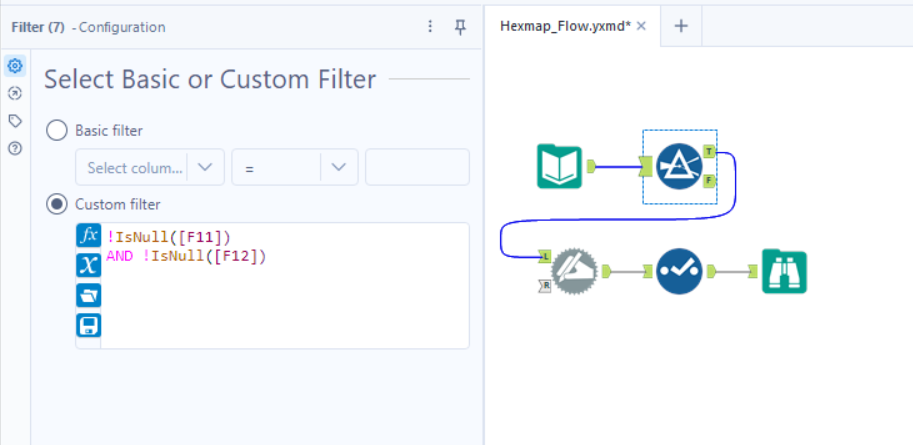Click the Browse tool input anchor

point(753,271)
